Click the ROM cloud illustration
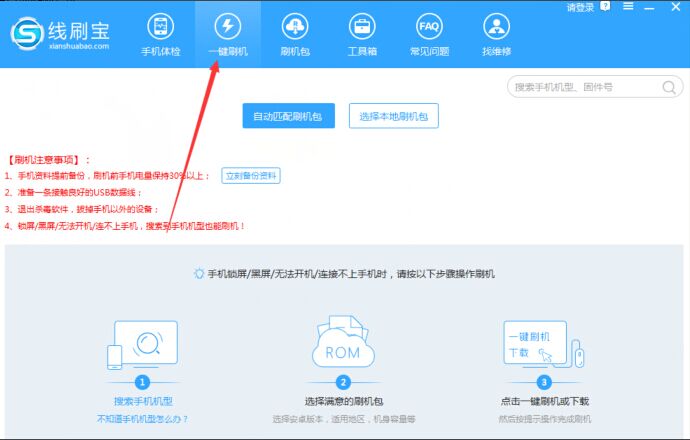The width and height of the screenshot is (690, 440). click(x=343, y=345)
